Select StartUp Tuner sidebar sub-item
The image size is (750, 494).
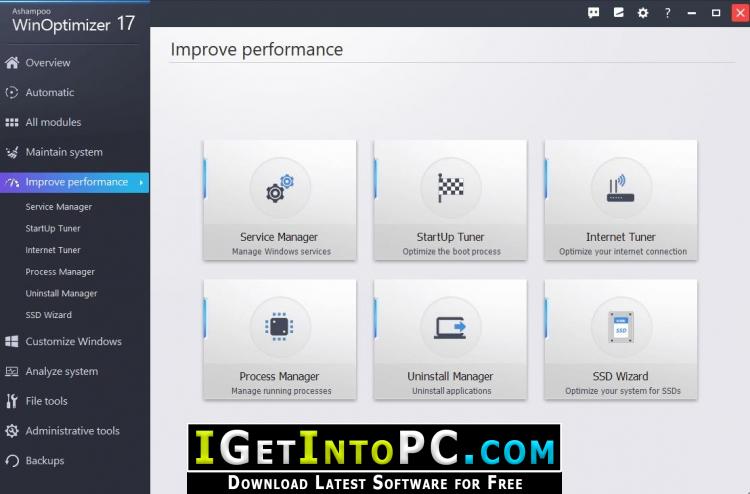pyautogui.click(x=53, y=229)
